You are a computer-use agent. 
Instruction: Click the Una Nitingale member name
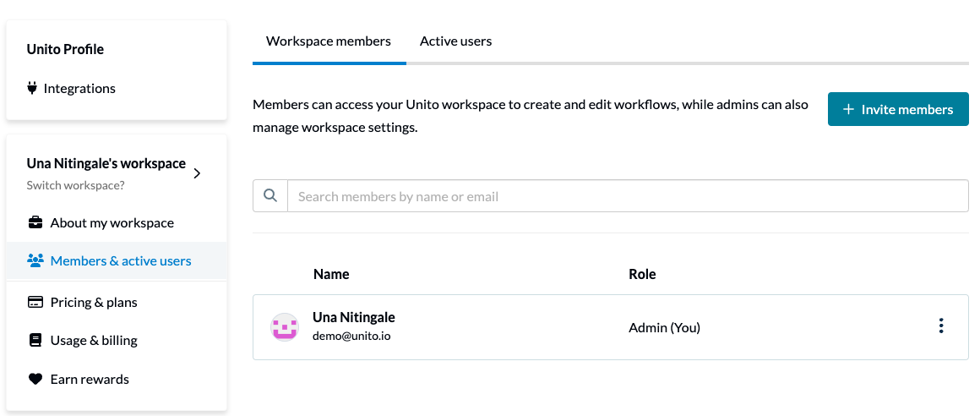[x=354, y=317]
